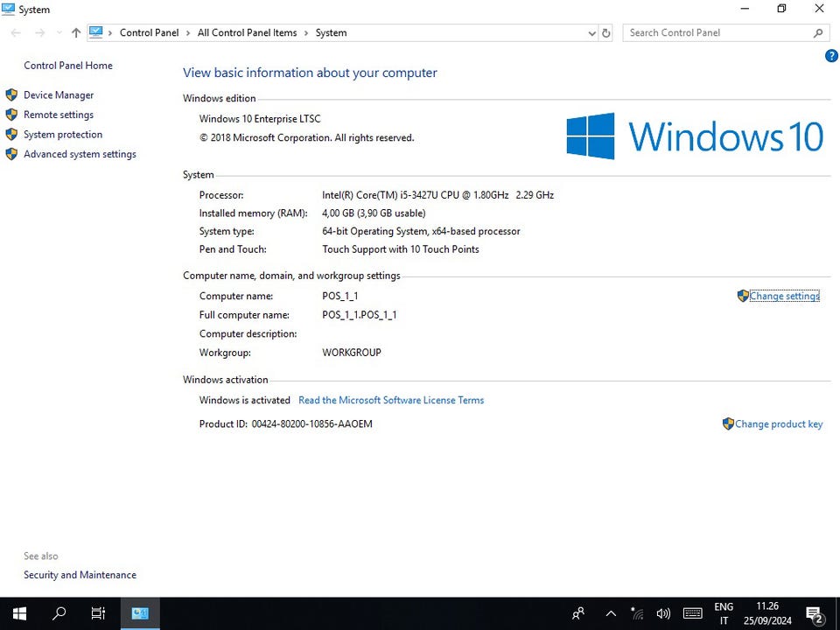
Task: Show hidden tray icons
Action: click(x=611, y=614)
